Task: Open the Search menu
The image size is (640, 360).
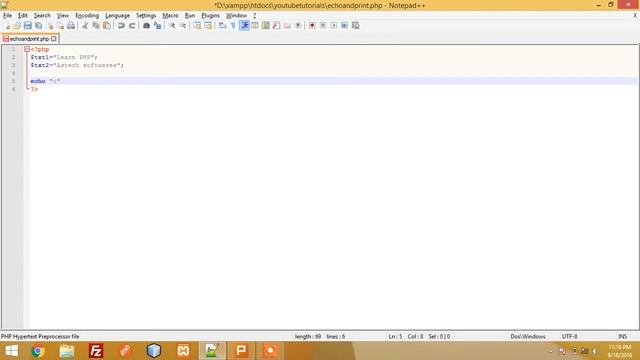Action: pos(42,16)
